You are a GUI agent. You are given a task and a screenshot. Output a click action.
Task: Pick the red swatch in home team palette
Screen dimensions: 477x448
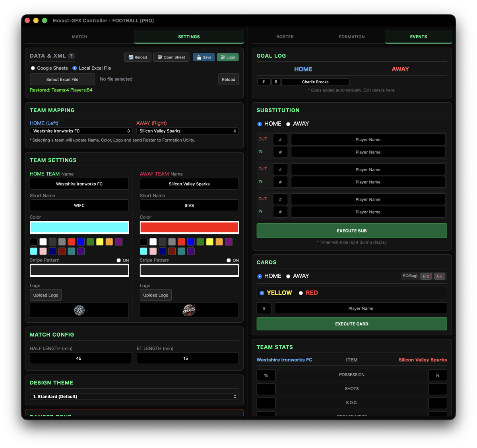pyautogui.click(x=72, y=242)
